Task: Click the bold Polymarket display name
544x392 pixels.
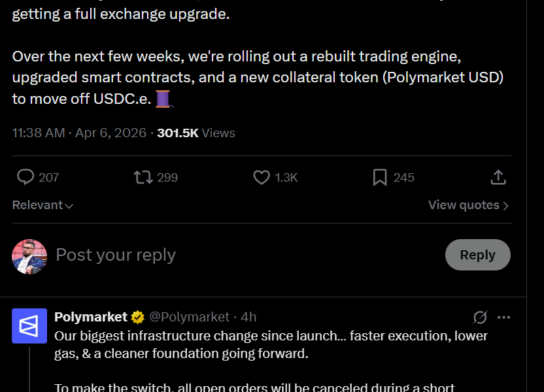Action: (x=91, y=318)
